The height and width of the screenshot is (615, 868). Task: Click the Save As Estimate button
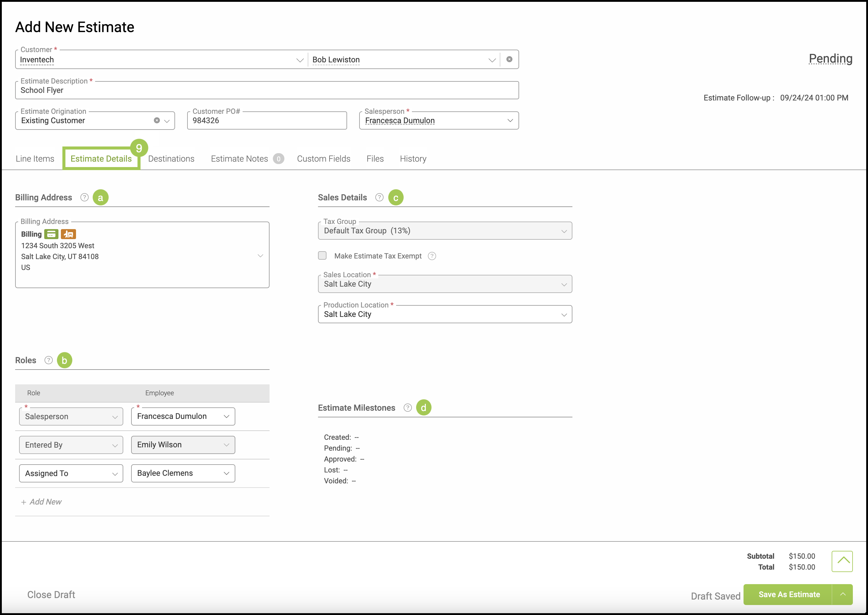click(x=789, y=594)
